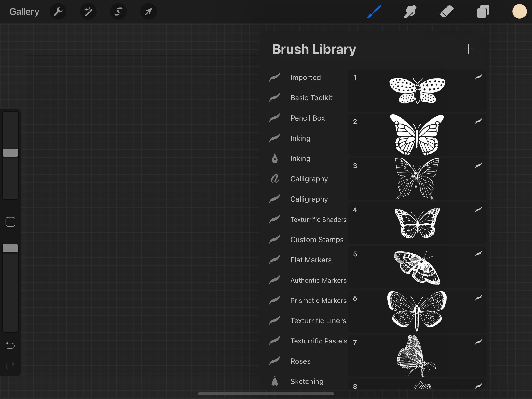Screen dimensions: 532x399
Task: Select the Adjustments magic wand tool
Action: [88, 11]
